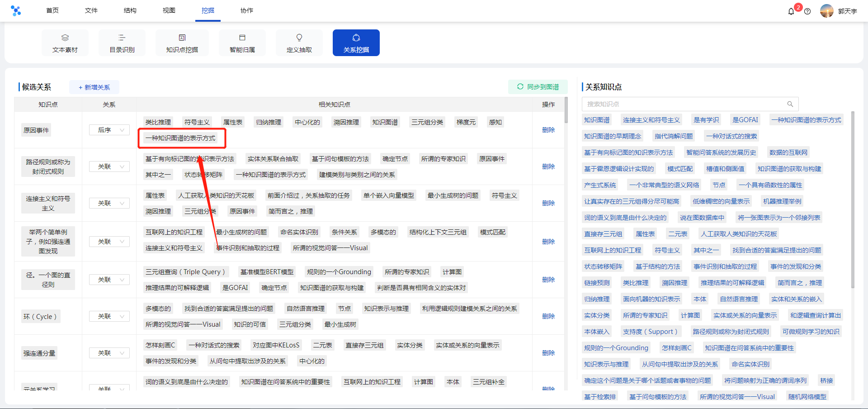Click the 基准模型BERT模型 tag
868x409 pixels.
[267, 272]
